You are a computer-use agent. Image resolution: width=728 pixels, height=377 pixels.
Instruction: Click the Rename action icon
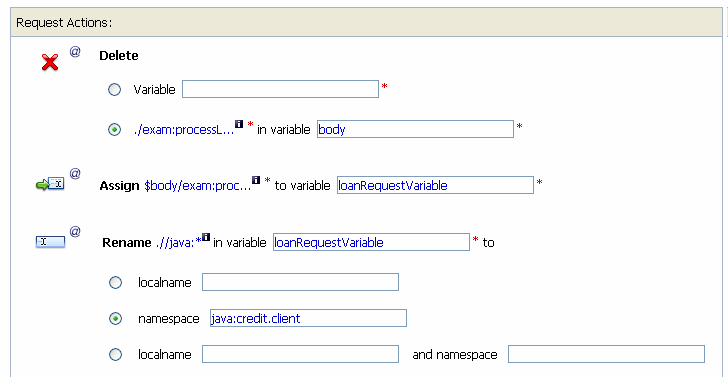pyautogui.click(x=50, y=241)
